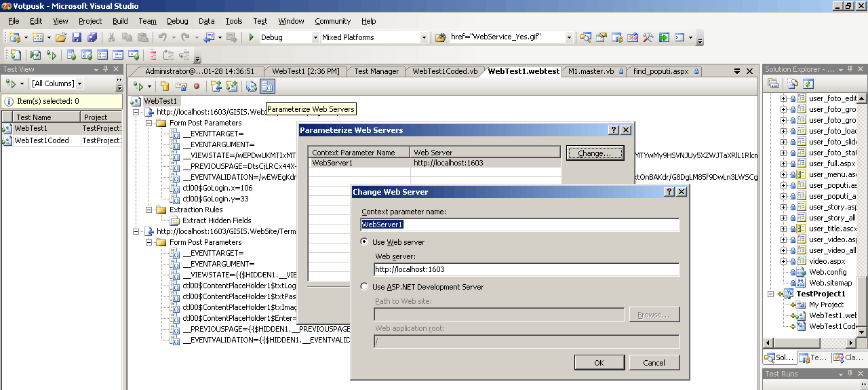
Task: Click the Change... button
Action: [x=595, y=153]
